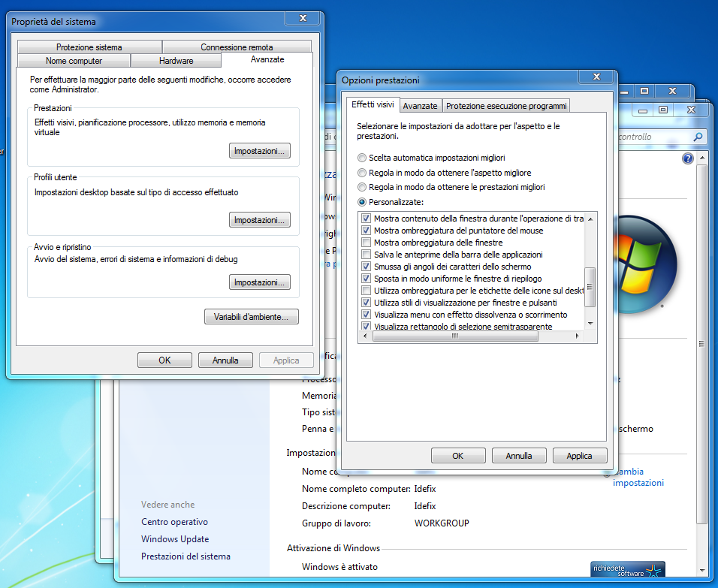Click the genuine Microsoft software badge
The width and height of the screenshot is (718, 588).
628,570
